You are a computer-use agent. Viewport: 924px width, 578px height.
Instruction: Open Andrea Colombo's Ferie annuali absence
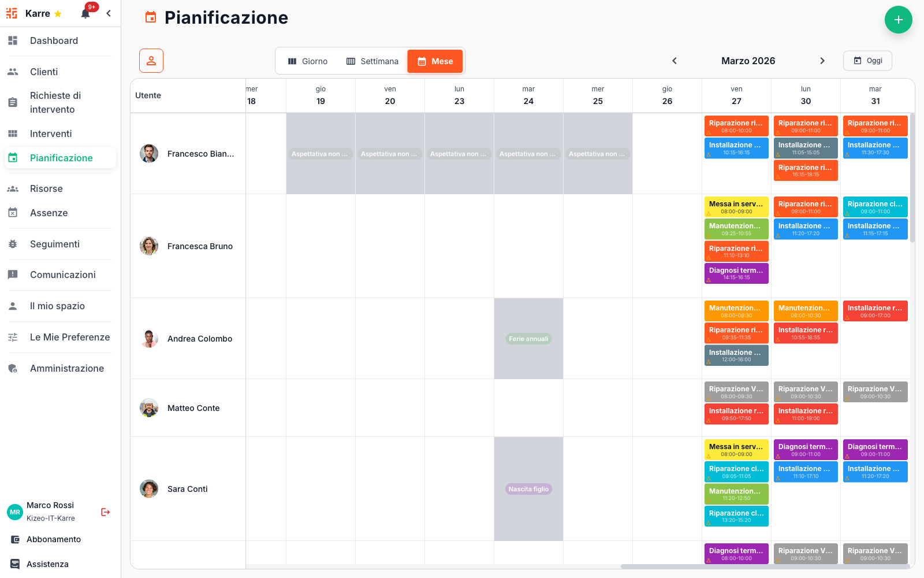[528, 339]
